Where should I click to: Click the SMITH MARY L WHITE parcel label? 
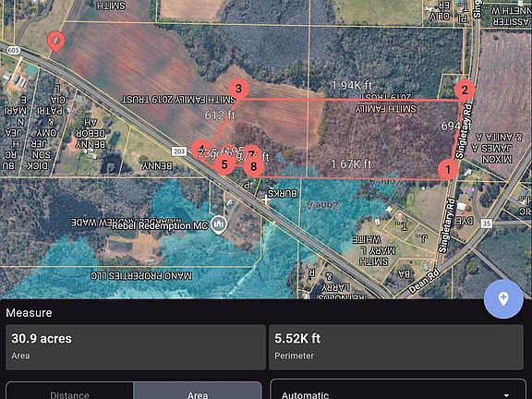click(x=373, y=250)
